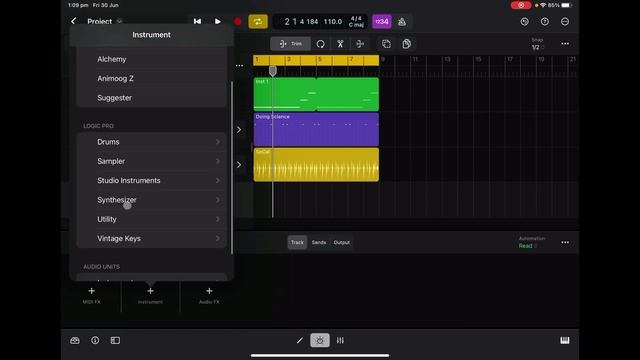Open the 4/4 C maj signature display
Viewport: 640px width, 360px height.
click(x=356, y=22)
